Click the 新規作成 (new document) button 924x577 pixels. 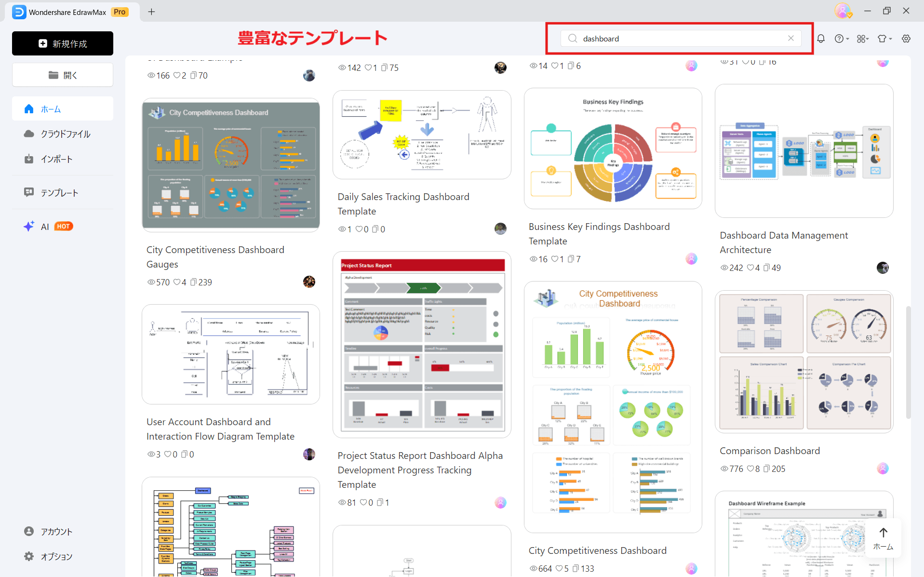point(63,43)
